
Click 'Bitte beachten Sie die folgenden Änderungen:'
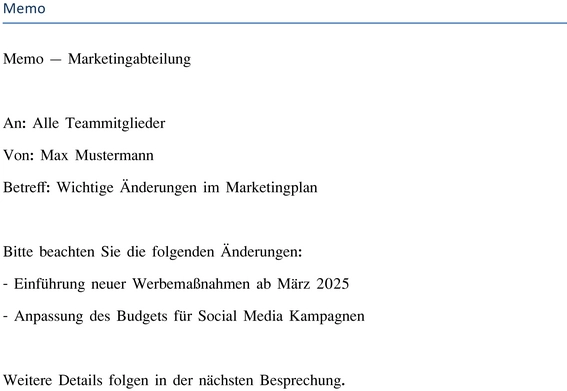click(153, 251)
